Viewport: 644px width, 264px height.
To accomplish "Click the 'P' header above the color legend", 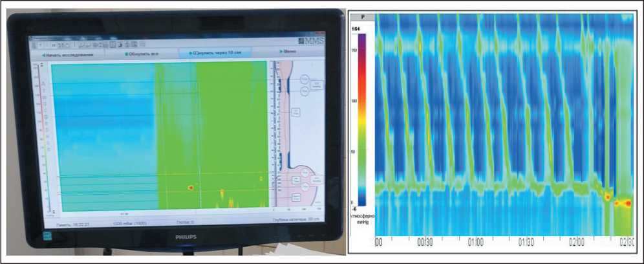I will [363, 17].
